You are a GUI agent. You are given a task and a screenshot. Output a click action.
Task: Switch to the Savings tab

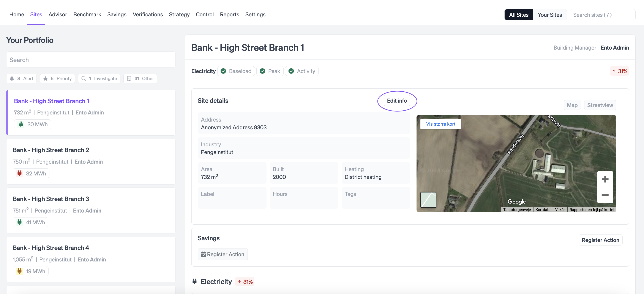117,14
